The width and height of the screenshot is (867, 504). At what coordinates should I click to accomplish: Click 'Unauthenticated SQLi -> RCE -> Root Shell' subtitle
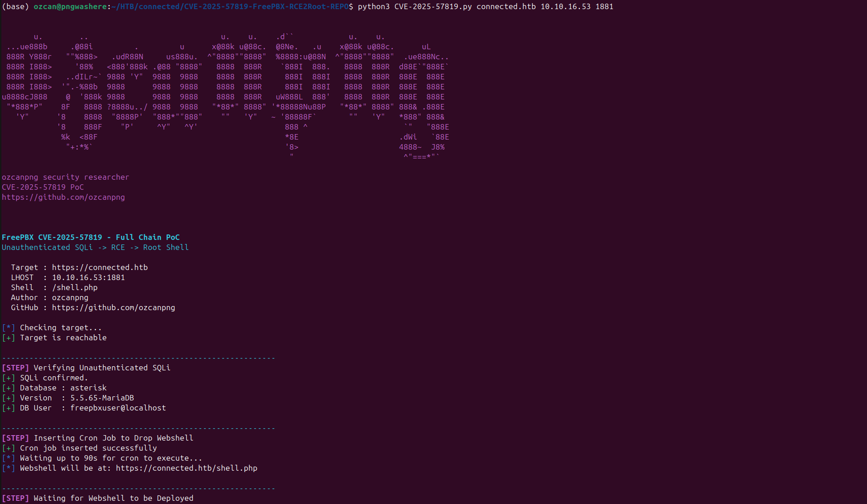point(95,247)
